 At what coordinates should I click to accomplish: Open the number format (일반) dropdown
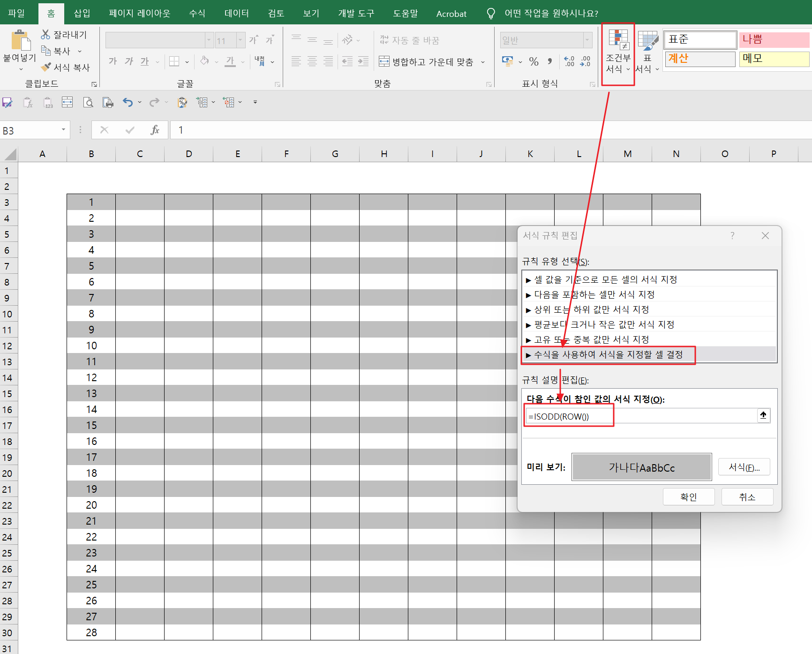pyautogui.click(x=587, y=40)
